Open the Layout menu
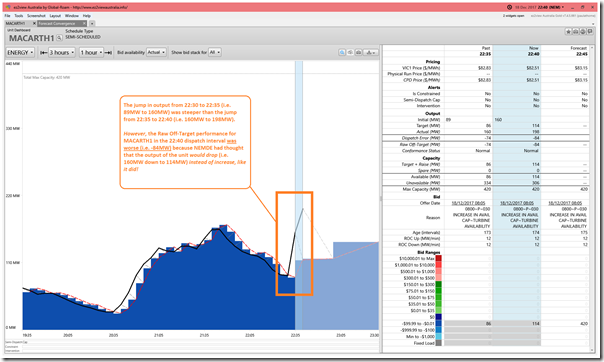The height and width of the screenshot is (362, 604). coord(55,16)
